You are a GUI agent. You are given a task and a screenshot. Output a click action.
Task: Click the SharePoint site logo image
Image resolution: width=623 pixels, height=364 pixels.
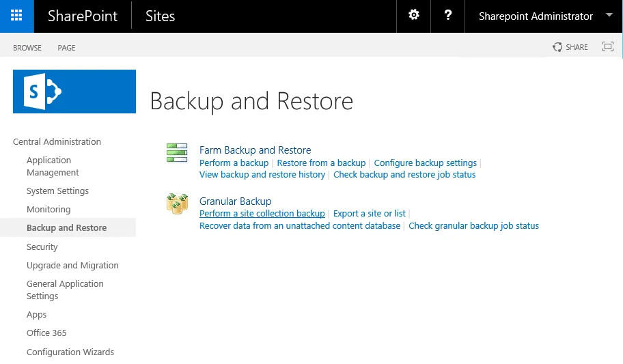pos(74,92)
